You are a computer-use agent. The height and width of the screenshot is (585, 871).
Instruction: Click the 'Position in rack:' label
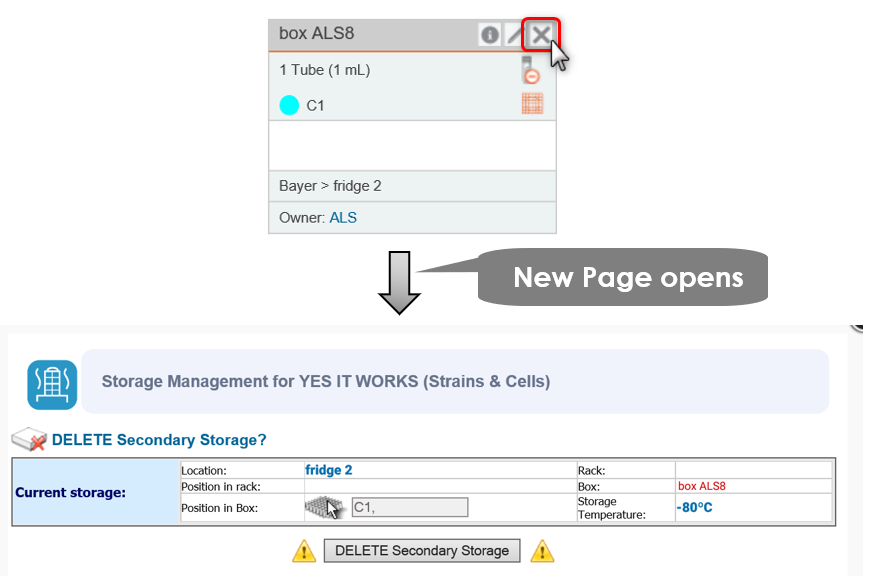click(x=221, y=487)
